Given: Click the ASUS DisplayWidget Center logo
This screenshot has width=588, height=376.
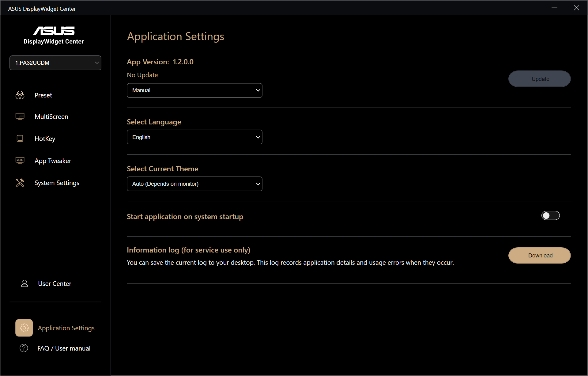Looking at the screenshot, I should 54,35.
